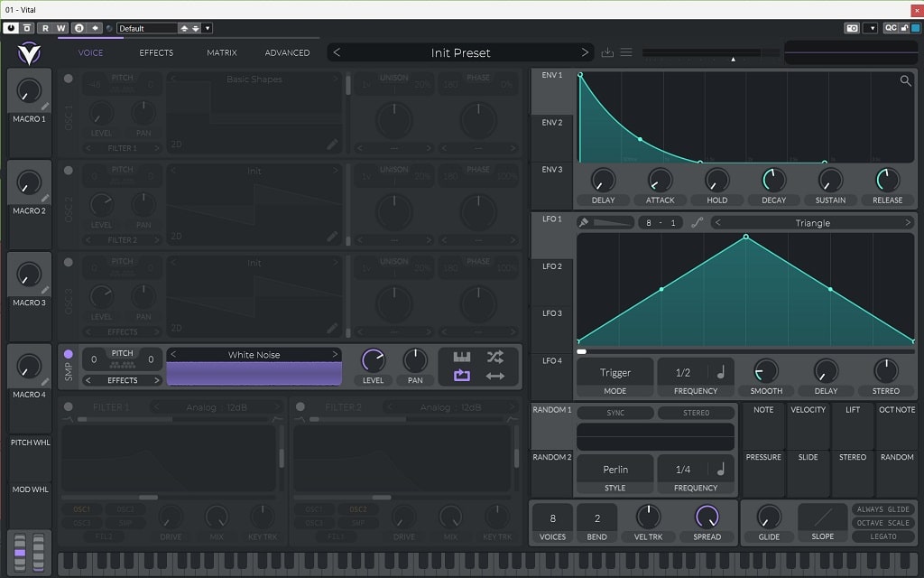Screen dimensions: 924x578
Task: Go to previous preset before Init Preset
Action: tap(337, 52)
